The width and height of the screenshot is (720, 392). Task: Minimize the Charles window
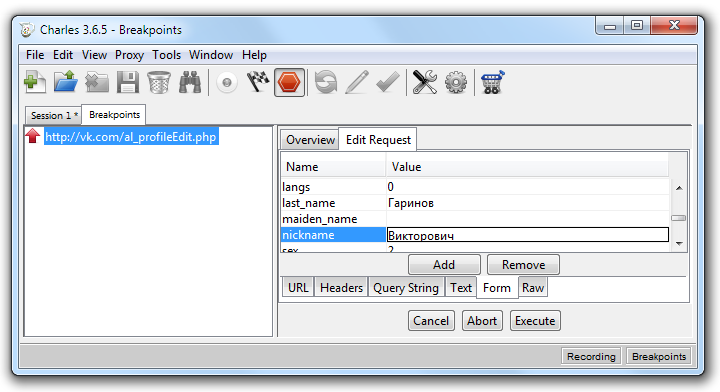[610, 26]
